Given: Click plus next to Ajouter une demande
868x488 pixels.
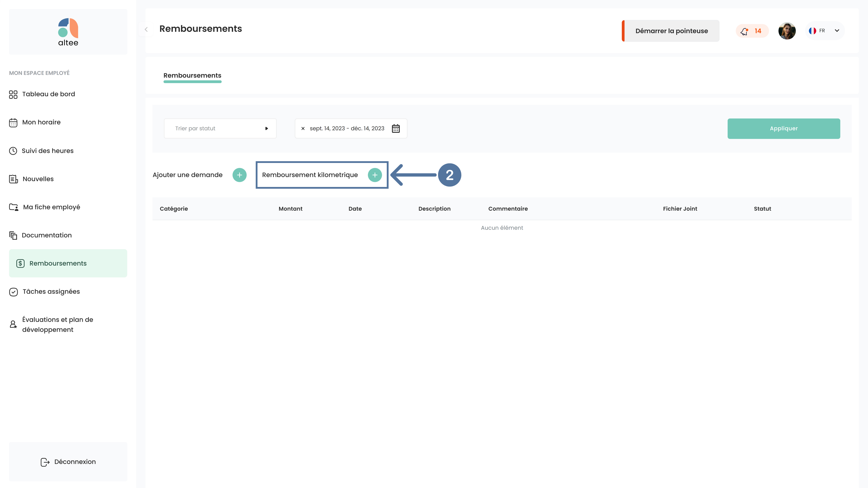Looking at the screenshot, I should 240,175.
